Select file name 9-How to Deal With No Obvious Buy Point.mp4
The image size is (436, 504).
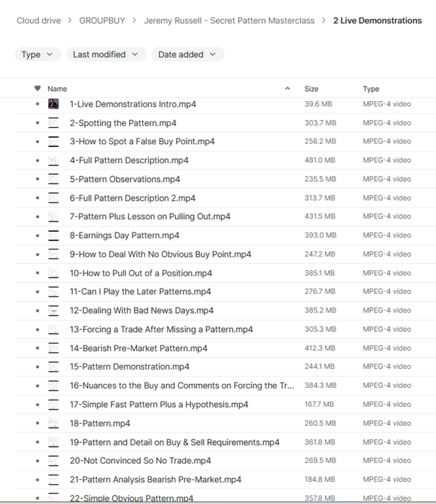click(x=161, y=254)
